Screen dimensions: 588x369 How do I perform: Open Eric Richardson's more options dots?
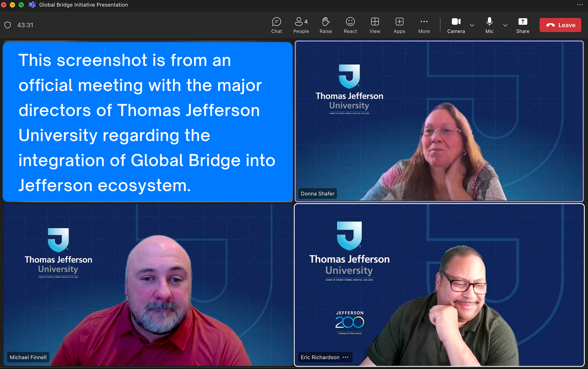[x=346, y=357]
